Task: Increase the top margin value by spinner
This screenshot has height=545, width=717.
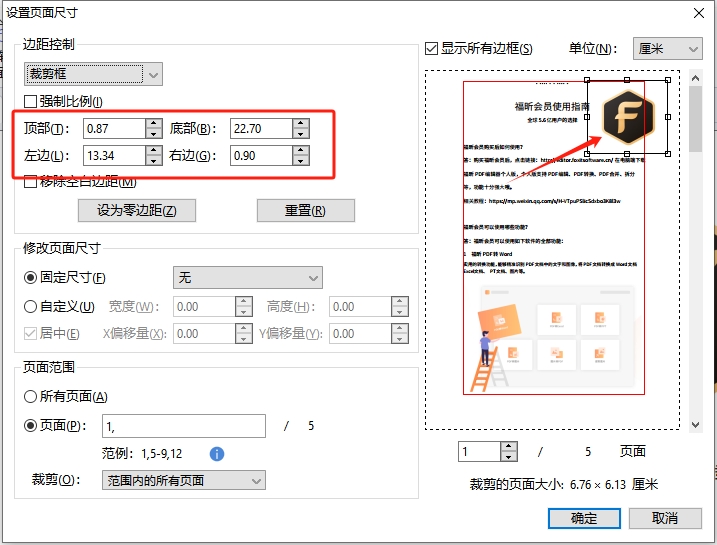Action: coord(153,123)
